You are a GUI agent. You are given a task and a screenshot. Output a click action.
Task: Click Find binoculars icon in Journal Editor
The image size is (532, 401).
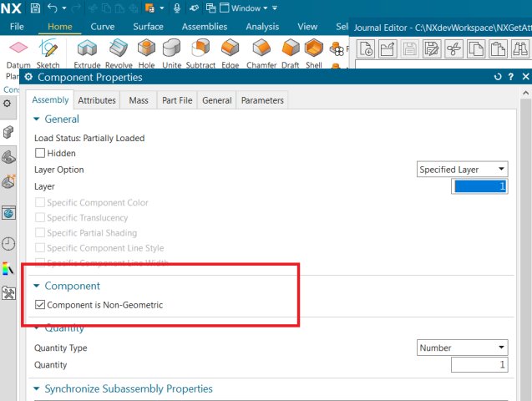pyautogui.click(x=519, y=48)
